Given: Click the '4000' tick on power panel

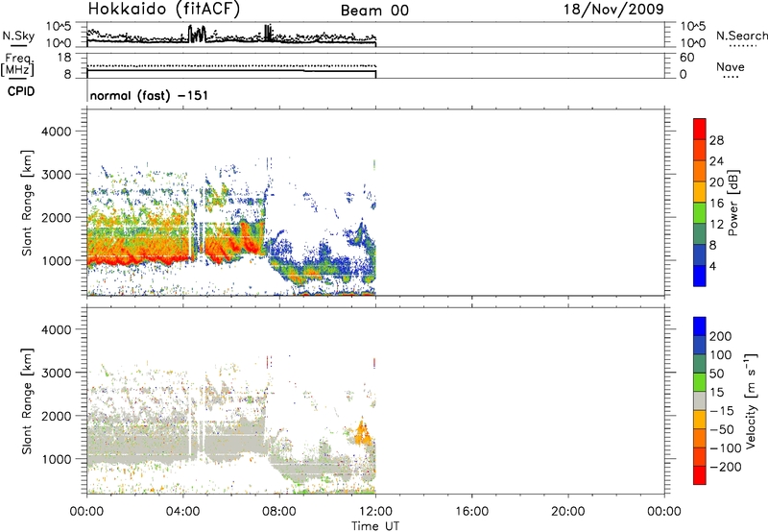Looking at the screenshot, I should click(57, 132).
